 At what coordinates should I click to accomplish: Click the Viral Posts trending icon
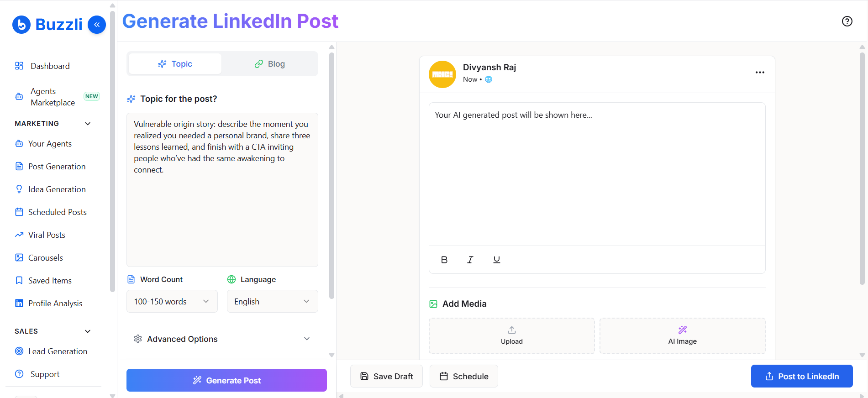point(19,235)
